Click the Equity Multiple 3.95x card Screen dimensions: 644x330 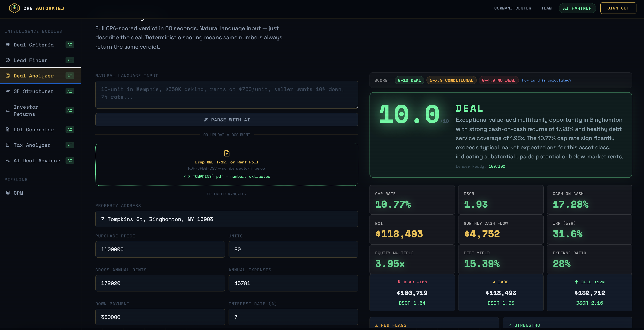[x=412, y=259]
